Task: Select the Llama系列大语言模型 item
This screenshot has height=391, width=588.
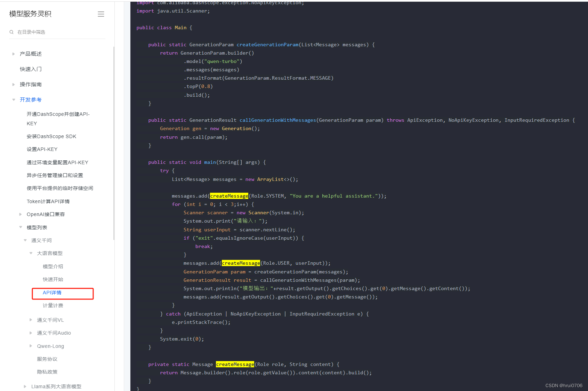Action: (x=56, y=386)
